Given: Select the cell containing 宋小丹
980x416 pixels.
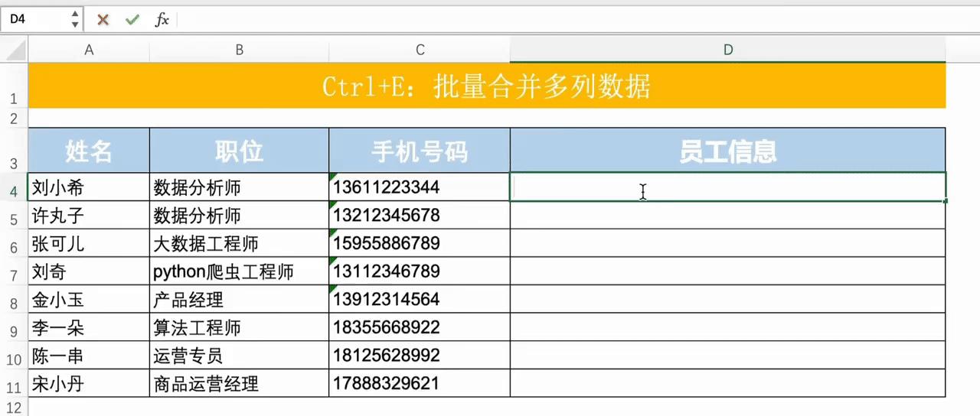Looking at the screenshot, I should click(89, 383).
